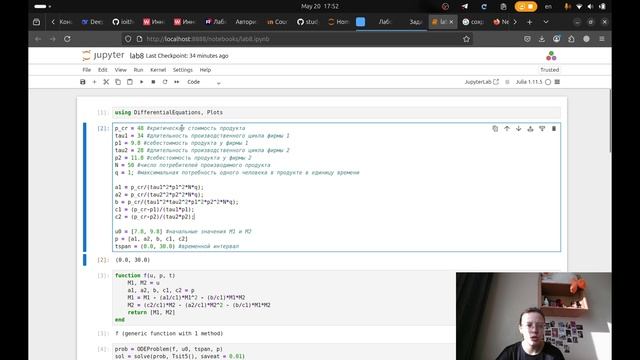Click the 'using DifferentialEquations, Plots' cell
The width and height of the screenshot is (640, 360).
(x=336, y=112)
